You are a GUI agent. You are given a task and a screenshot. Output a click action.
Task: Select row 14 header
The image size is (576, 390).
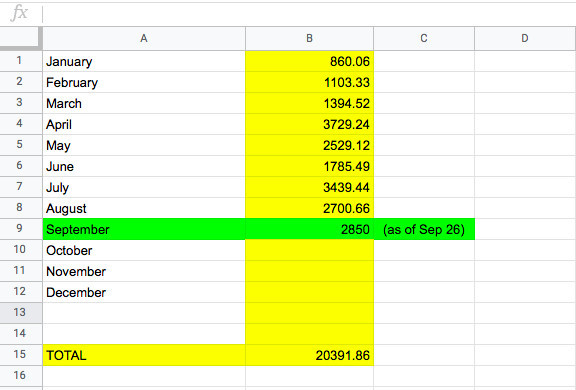point(21,334)
